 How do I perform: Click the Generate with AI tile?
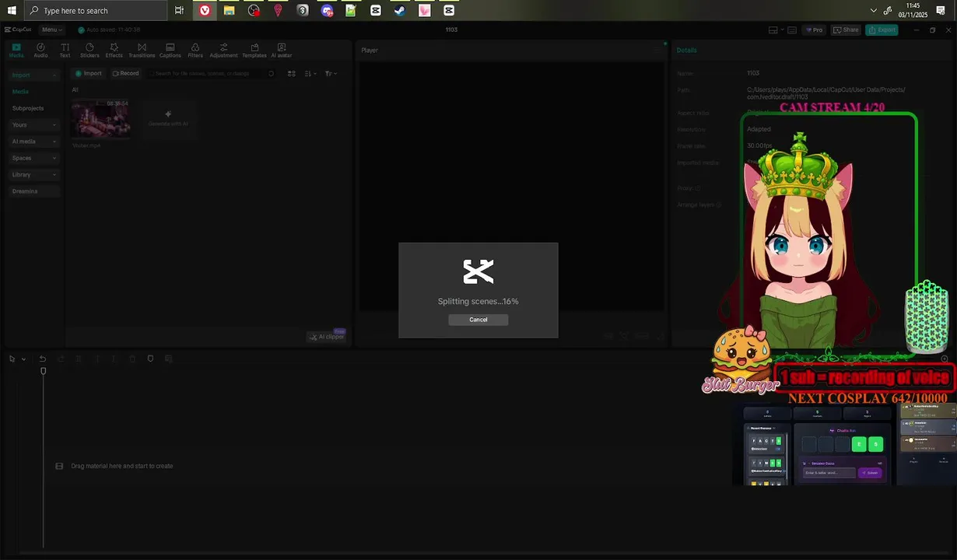pyautogui.click(x=168, y=119)
